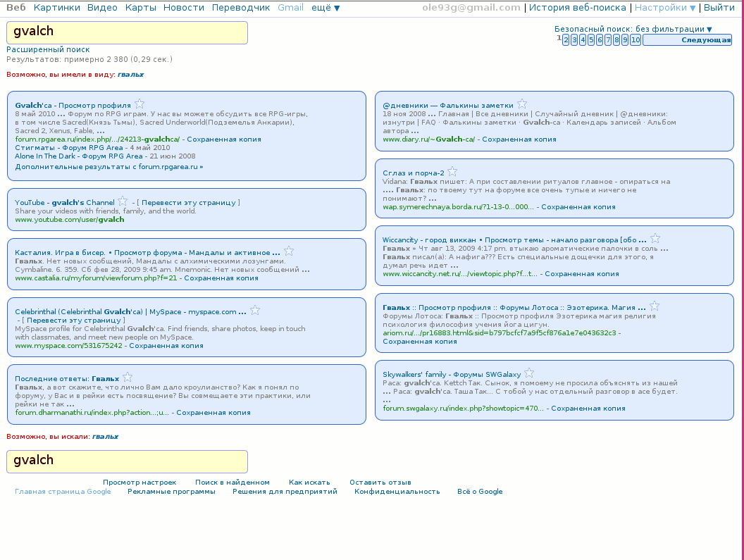Screen dimensions: 744x560
Task: Open the Настройки dropdown
Action: pos(665,8)
